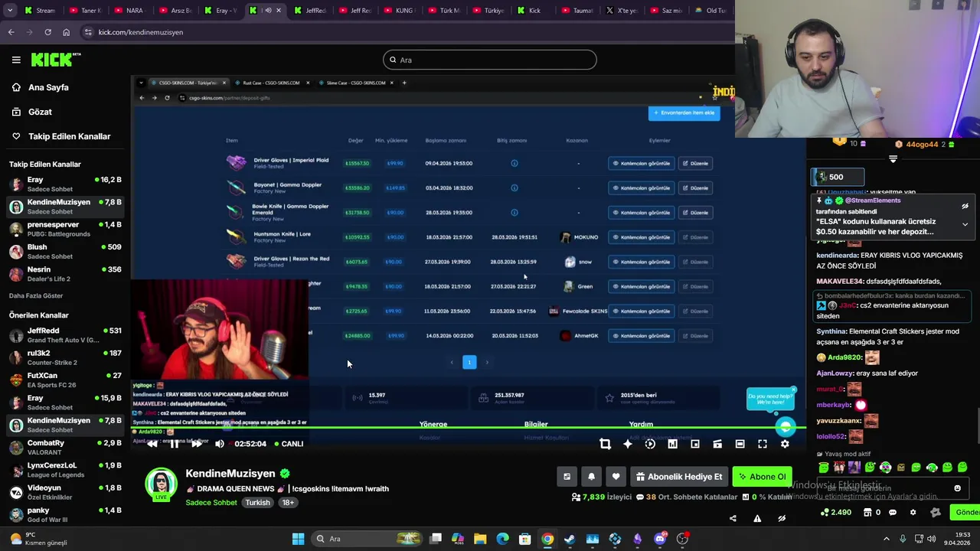Open the Kick hamburger sidebar menu
This screenshot has height=551, width=980.
(x=16, y=60)
